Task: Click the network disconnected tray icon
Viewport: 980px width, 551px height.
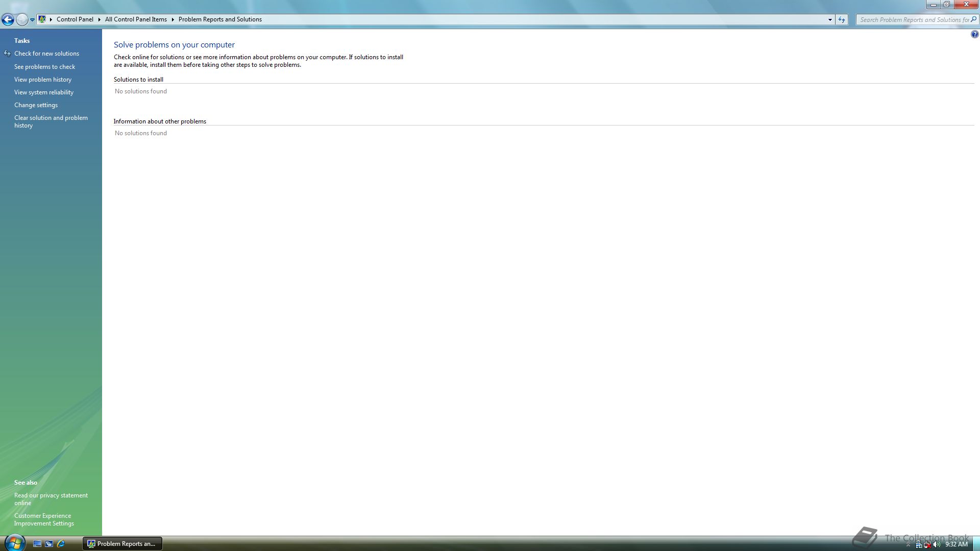Action: (x=927, y=544)
